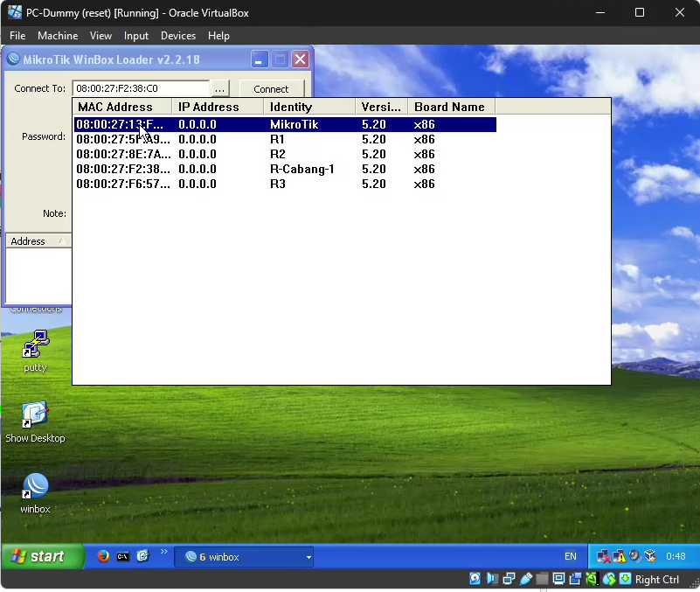Image resolution: width=700 pixels, height=592 pixels.
Task: Click the VirtualBox network adapters status icon
Action: [x=509, y=579]
